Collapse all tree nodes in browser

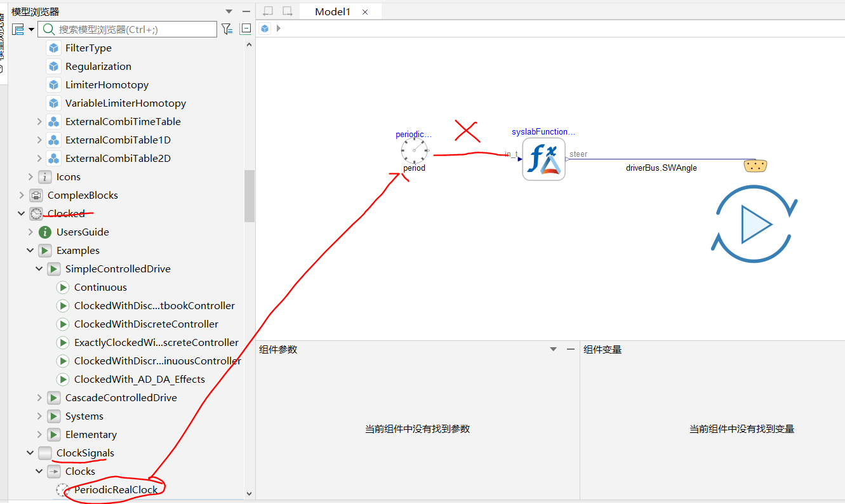coord(245,29)
